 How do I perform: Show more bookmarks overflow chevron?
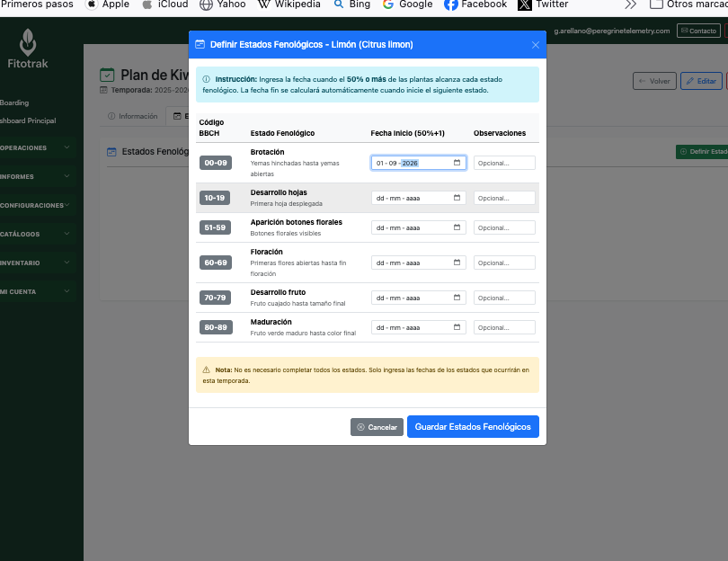[x=631, y=4]
